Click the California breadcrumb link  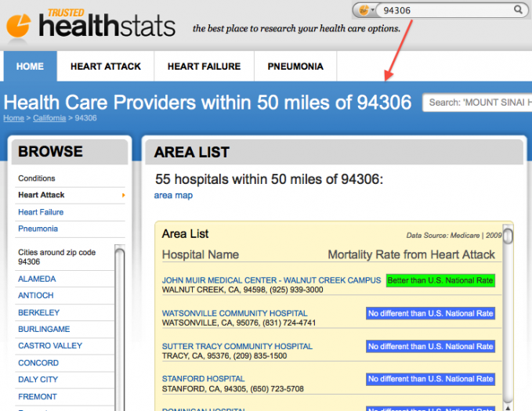pos(49,118)
